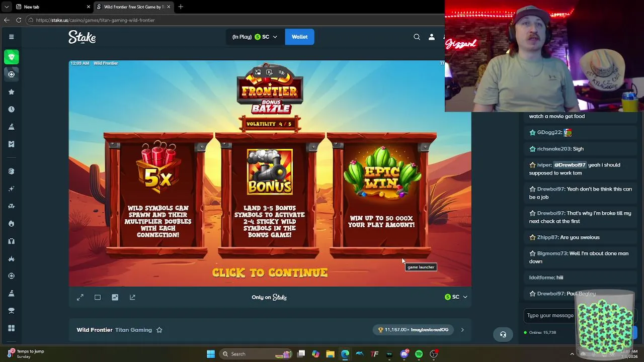Open the hamburger menu in Stake sidebar

tap(11, 37)
